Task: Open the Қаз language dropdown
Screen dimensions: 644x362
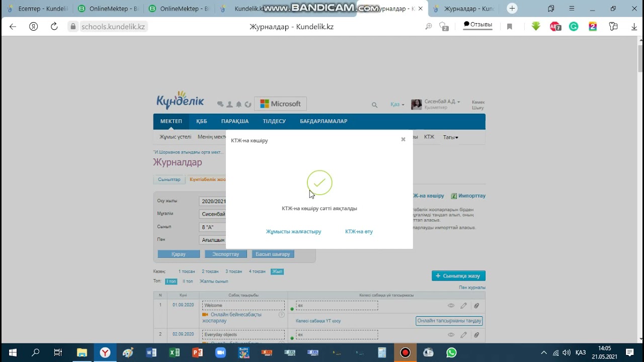Action: click(x=397, y=105)
